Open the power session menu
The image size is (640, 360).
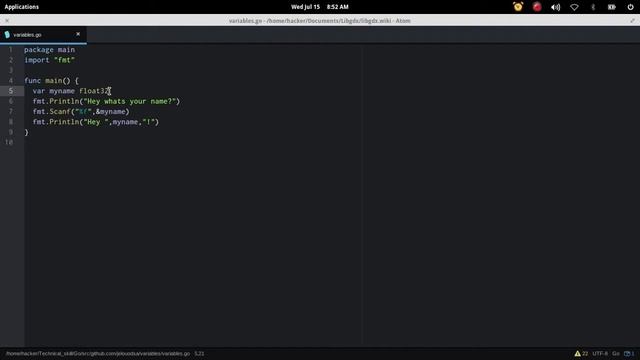click(630, 7)
